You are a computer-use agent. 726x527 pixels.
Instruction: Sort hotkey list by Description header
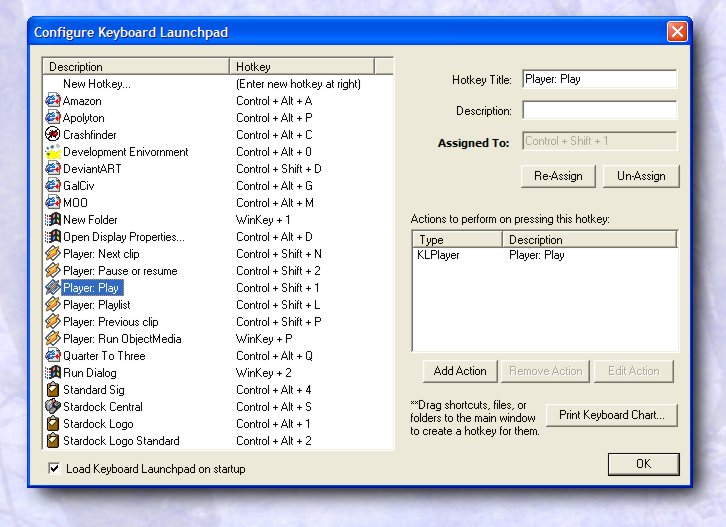coord(136,67)
